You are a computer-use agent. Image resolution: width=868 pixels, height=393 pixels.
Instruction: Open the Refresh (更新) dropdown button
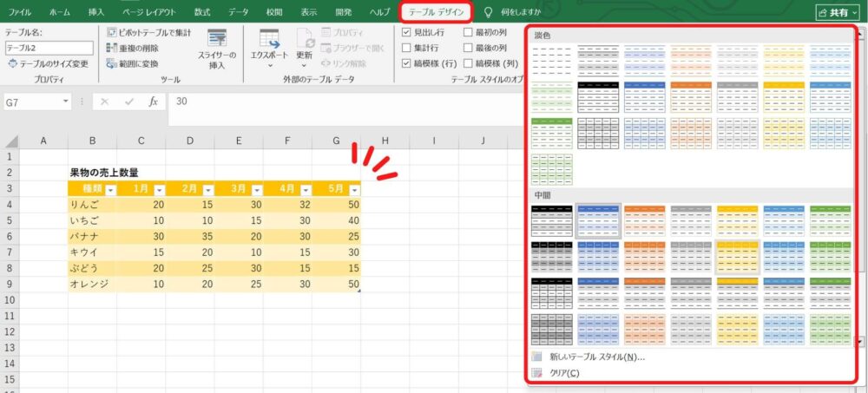(305, 49)
